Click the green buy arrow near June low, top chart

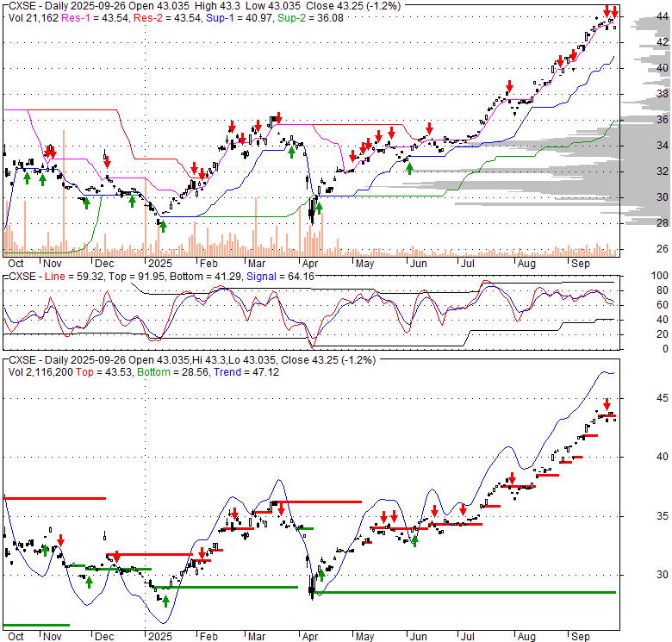click(x=409, y=168)
